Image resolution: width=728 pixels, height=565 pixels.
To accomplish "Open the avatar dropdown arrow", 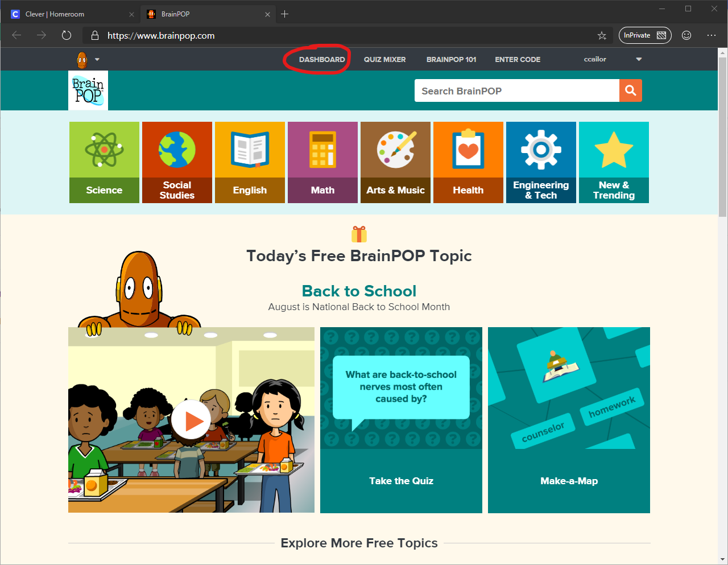I will pyautogui.click(x=97, y=59).
